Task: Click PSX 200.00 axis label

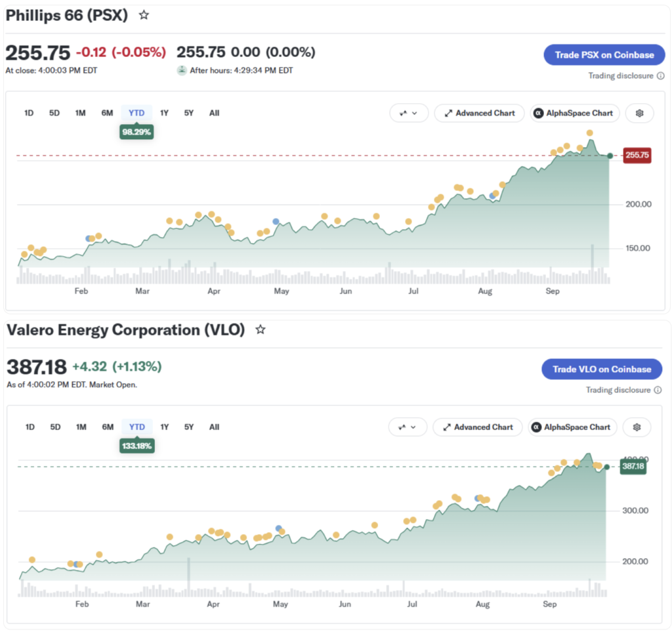Action: 639,204
